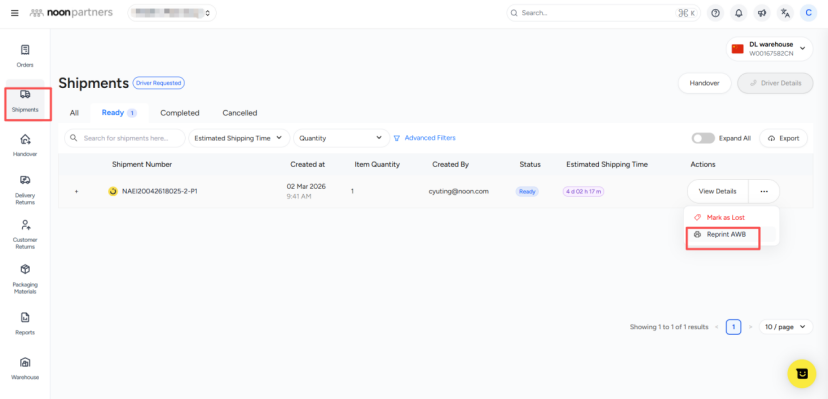Click the Item Quantity column header
The width and height of the screenshot is (828, 399).
click(377, 165)
